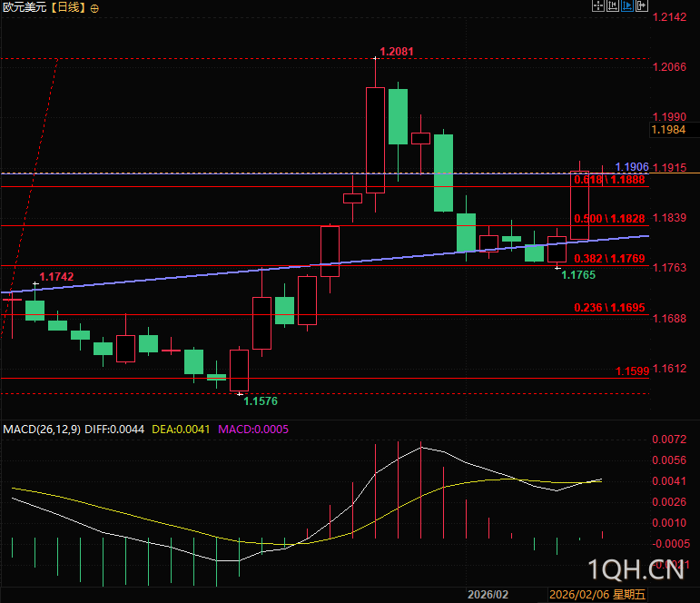The height and width of the screenshot is (603, 700).
Task: Toggle the crosshair cursor icon
Action: [x=598, y=5]
